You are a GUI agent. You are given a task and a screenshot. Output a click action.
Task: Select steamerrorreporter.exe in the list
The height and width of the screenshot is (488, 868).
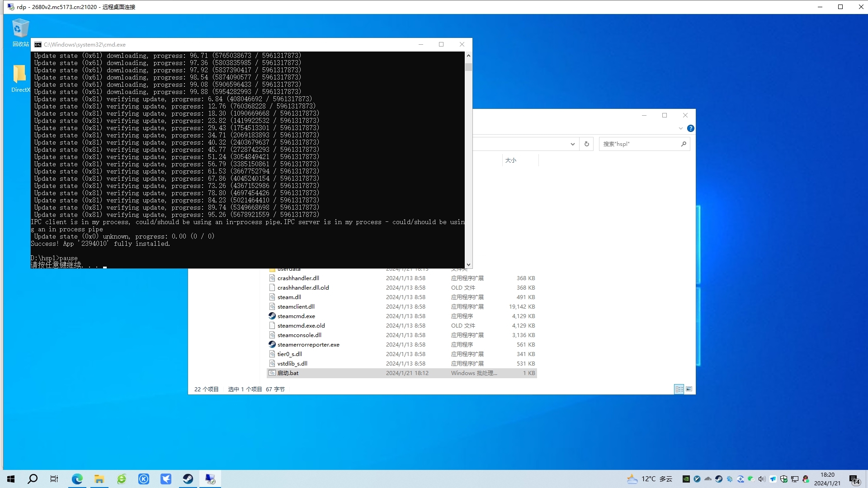308,345
